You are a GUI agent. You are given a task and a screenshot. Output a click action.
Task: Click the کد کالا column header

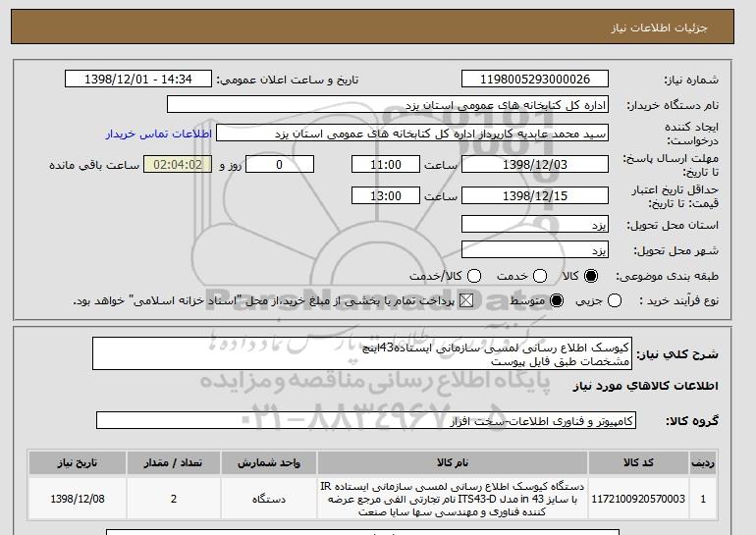[x=638, y=462]
